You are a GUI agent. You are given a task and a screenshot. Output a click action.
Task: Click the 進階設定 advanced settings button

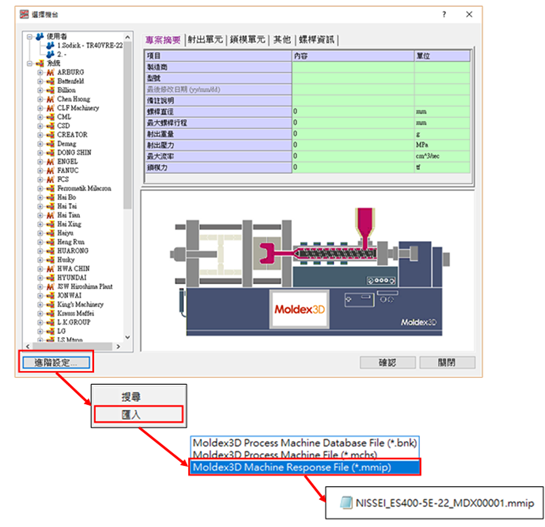56,363
